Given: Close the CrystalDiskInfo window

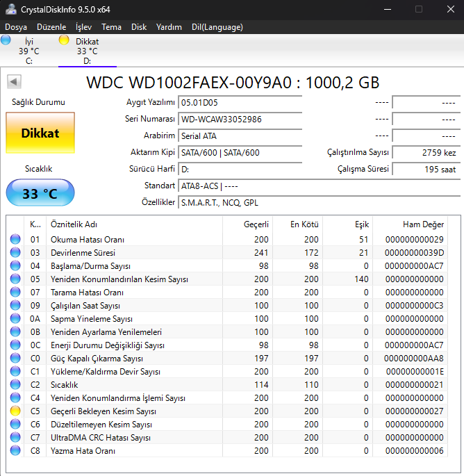Looking at the screenshot, I should (x=451, y=9).
